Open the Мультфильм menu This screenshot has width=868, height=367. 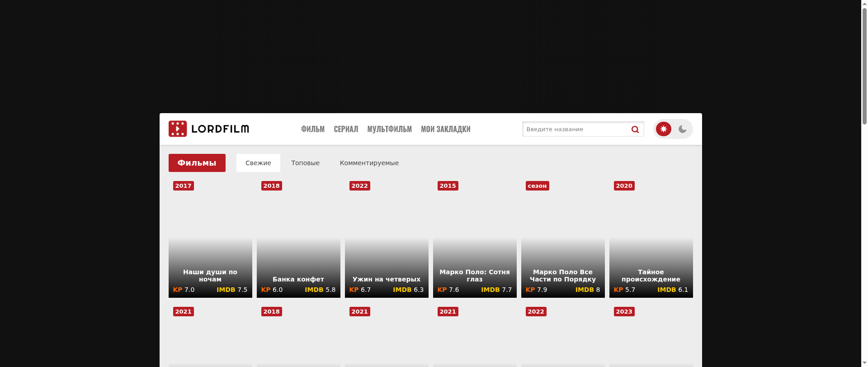click(x=389, y=129)
